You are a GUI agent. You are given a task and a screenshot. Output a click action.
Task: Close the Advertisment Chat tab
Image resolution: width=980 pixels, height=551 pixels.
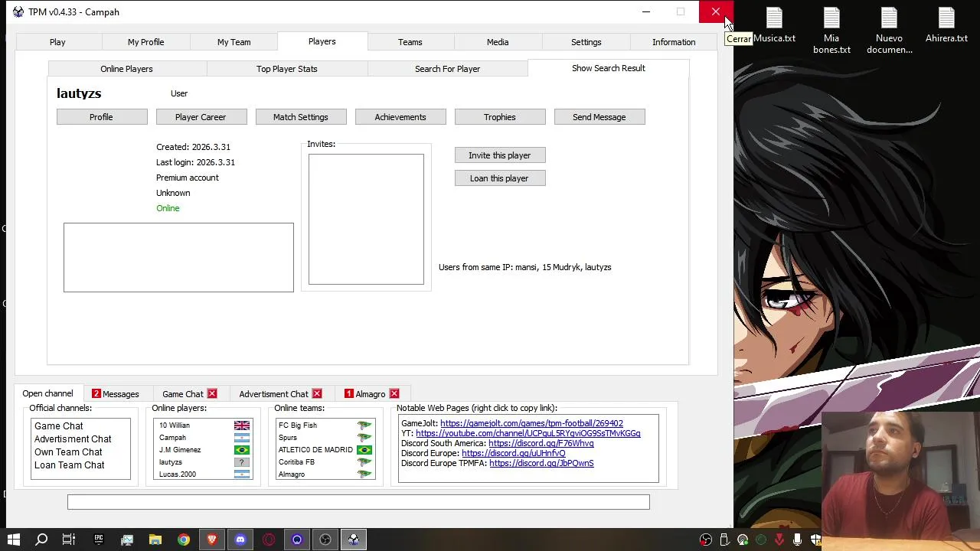pyautogui.click(x=317, y=393)
